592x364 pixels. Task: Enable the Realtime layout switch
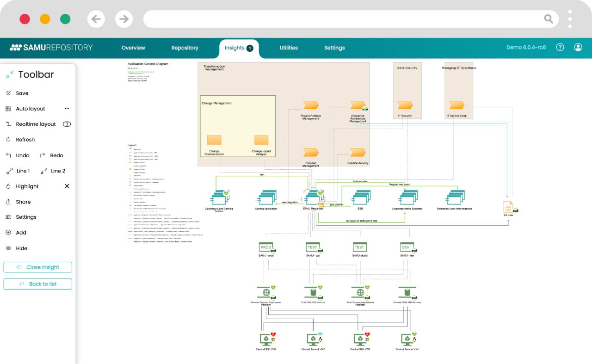coord(67,124)
